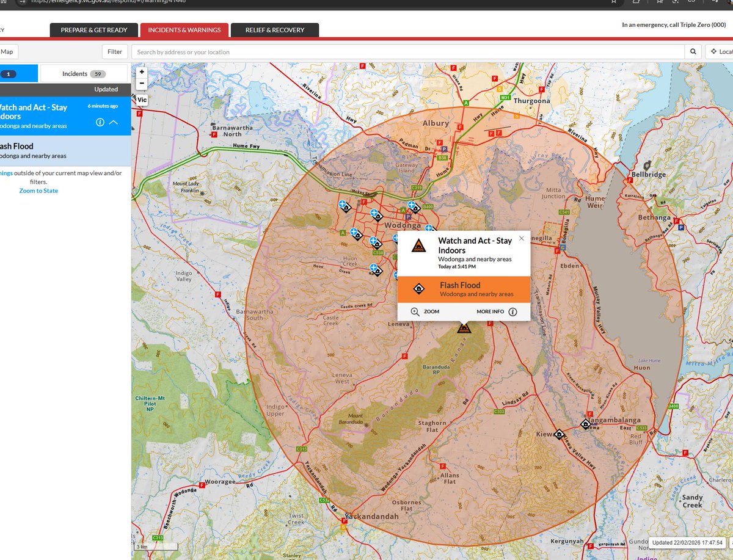The width and height of the screenshot is (733, 560).
Task: Click the flood incident marker near Kiewa
Action: click(558, 434)
